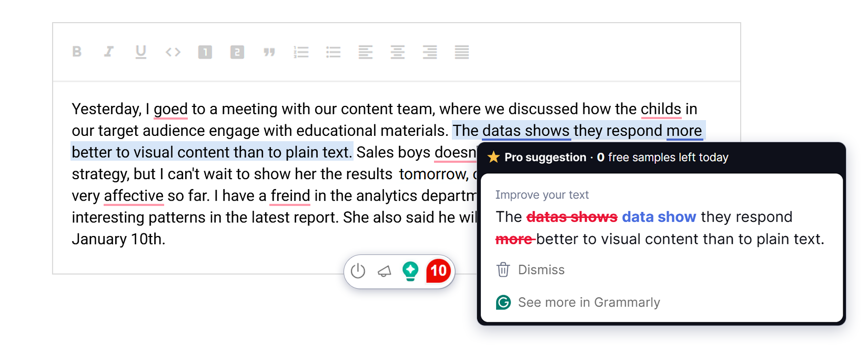Screen dimensions: 868x354
Task: Click '0 free samples left today' text
Action: (x=663, y=157)
